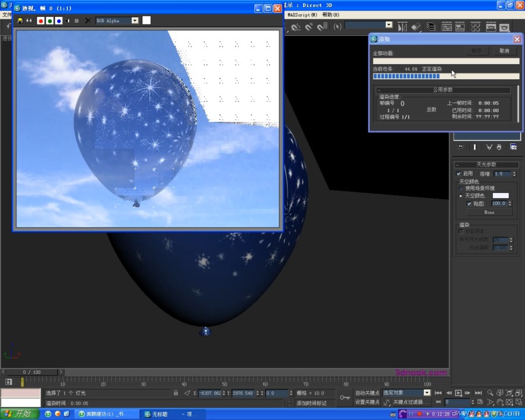
Task: Open the Layer Manager icon
Action: tap(431, 27)
